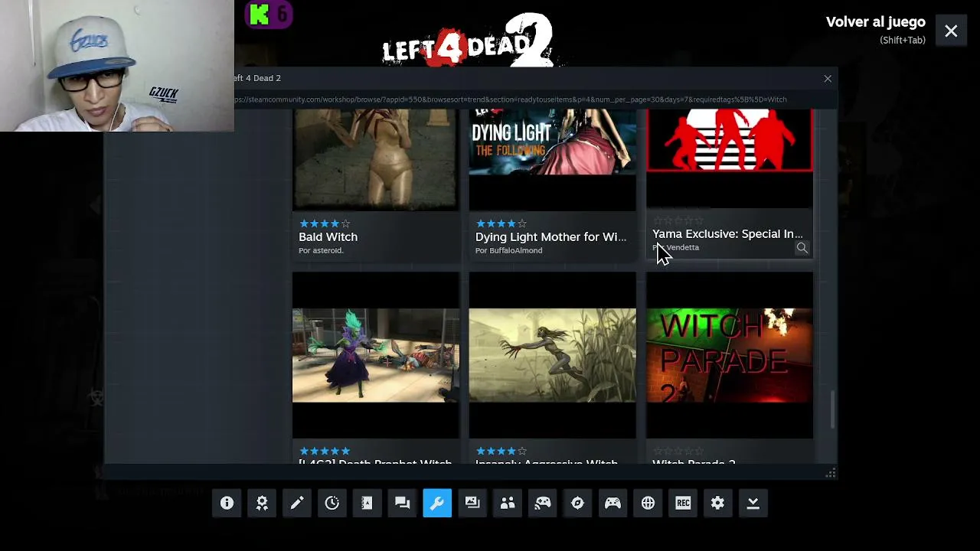Click the Dying Light Mother star rating
Viewport: 980px width, 551px height.
[x=501, y=223]
